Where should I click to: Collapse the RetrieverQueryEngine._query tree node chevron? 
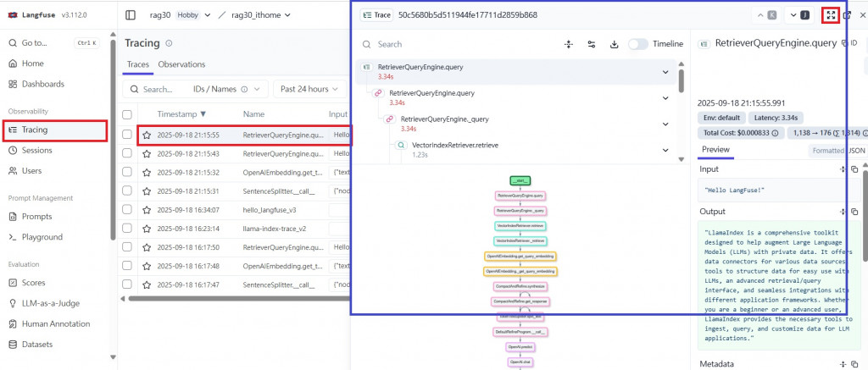665,124
